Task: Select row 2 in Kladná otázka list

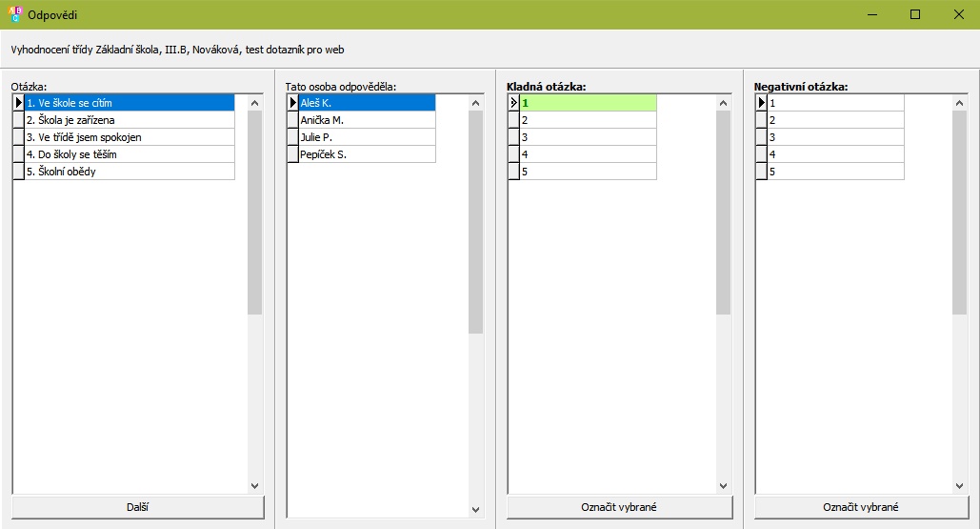Action: pos(589,120)
